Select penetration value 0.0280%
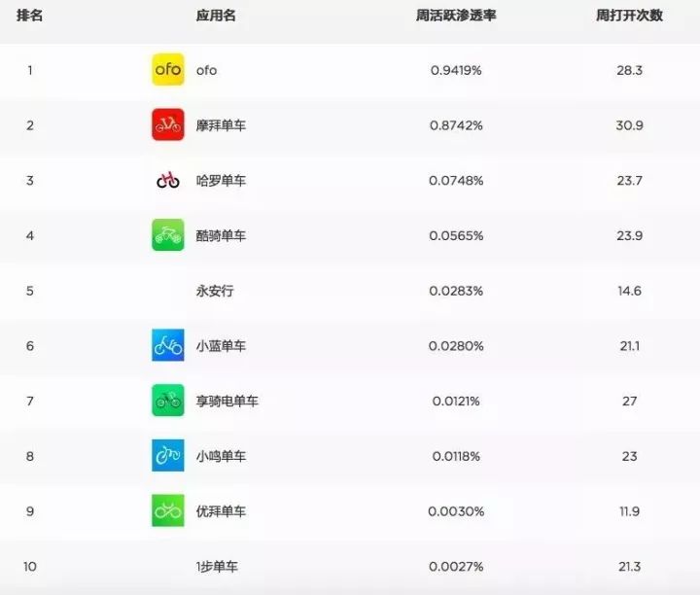This screenshot has height=595, width=700. (x=456, y=346)
